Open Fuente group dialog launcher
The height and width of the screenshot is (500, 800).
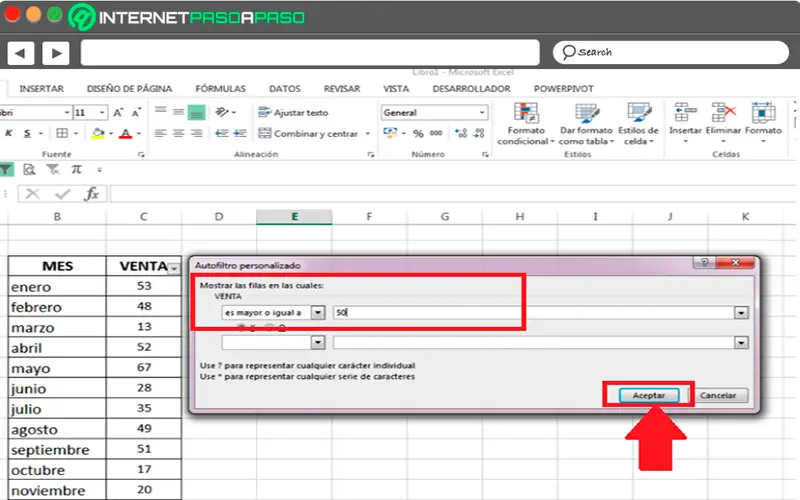[141, 154]
